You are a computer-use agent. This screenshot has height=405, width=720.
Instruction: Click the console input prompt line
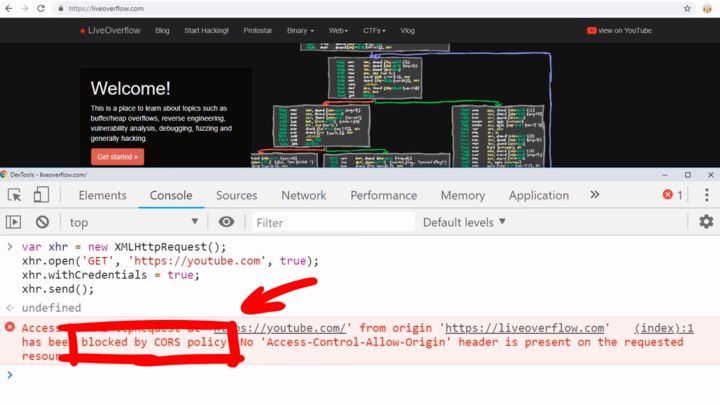360,375
